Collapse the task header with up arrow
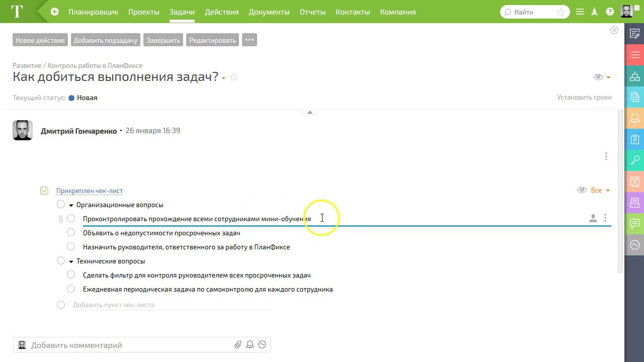Image resolution: width=644 pixels, height=362 pixels. click(x=309, y=112)
